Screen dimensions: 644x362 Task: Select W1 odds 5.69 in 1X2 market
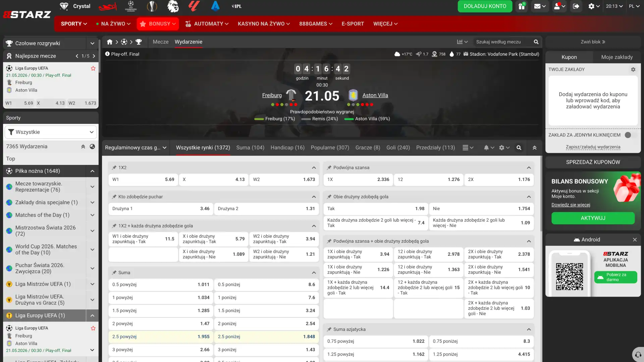[x=143, y=180]
